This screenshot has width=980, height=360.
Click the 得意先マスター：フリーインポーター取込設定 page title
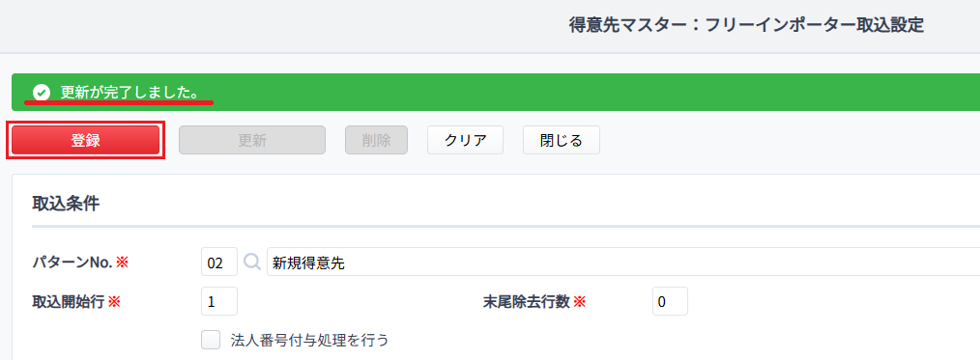click(x=747, y=26)
